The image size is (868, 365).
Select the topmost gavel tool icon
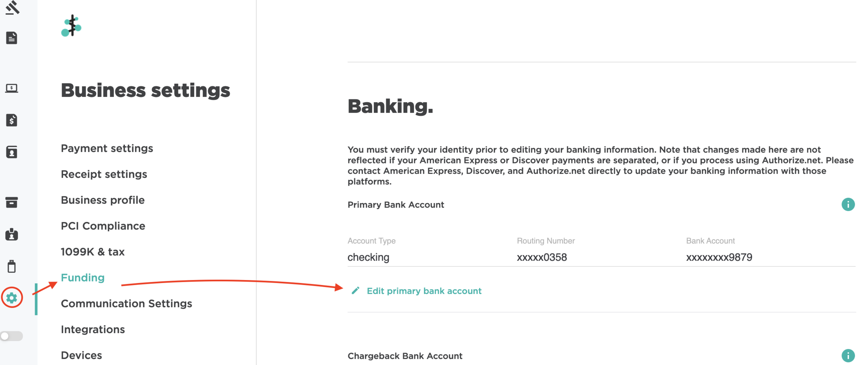click(x=12, y=7)
